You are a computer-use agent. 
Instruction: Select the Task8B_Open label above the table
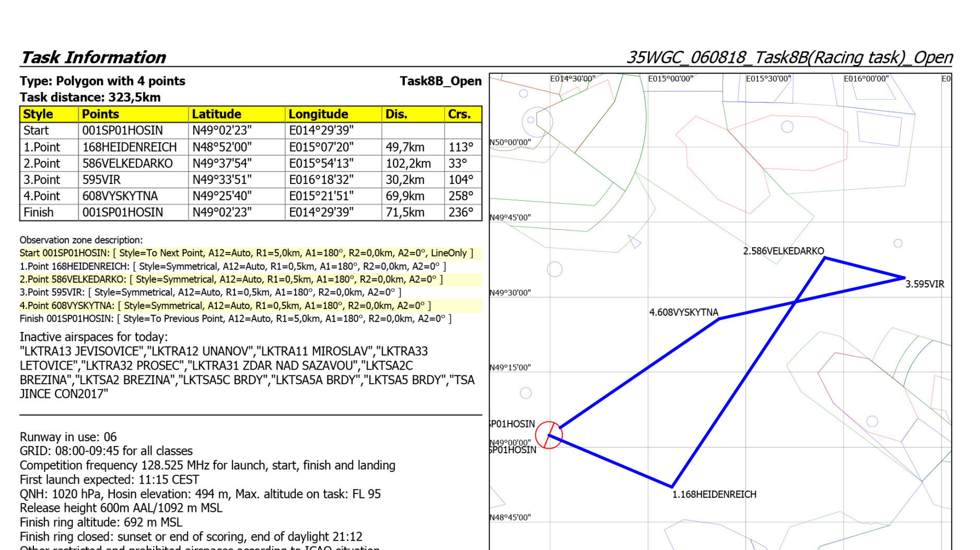[440, 81]
